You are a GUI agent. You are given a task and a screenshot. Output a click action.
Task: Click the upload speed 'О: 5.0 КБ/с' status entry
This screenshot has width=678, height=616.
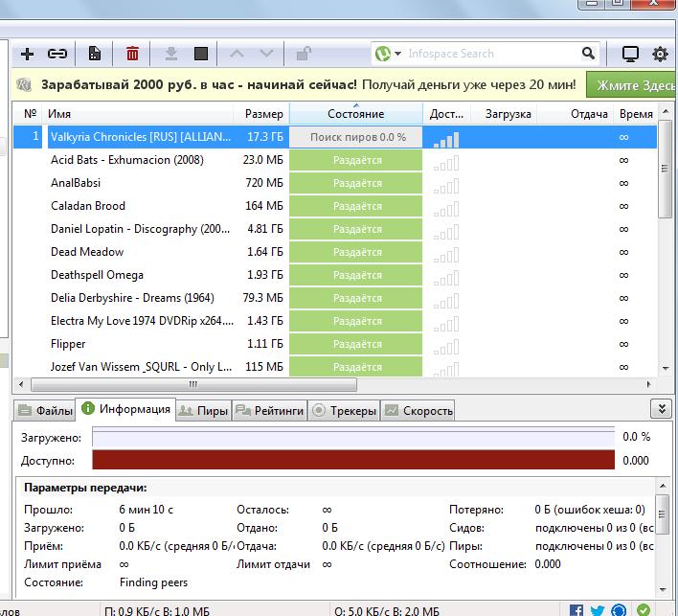[387, 611]
